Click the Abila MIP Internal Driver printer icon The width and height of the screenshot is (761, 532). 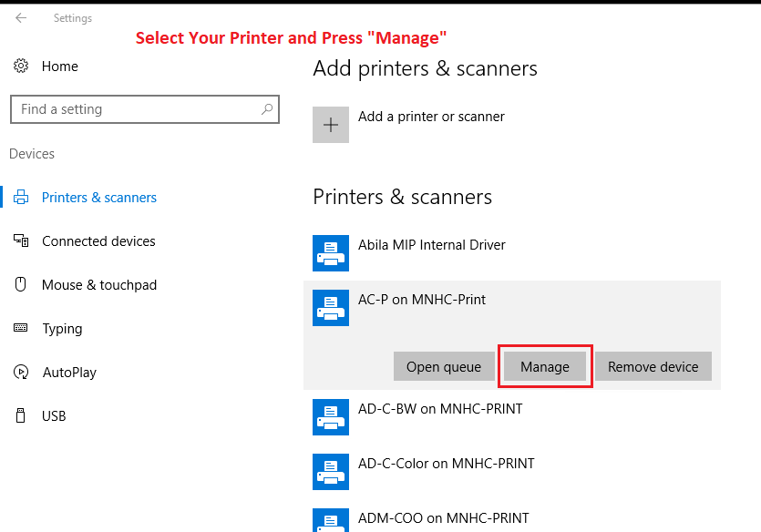point(331,253)
